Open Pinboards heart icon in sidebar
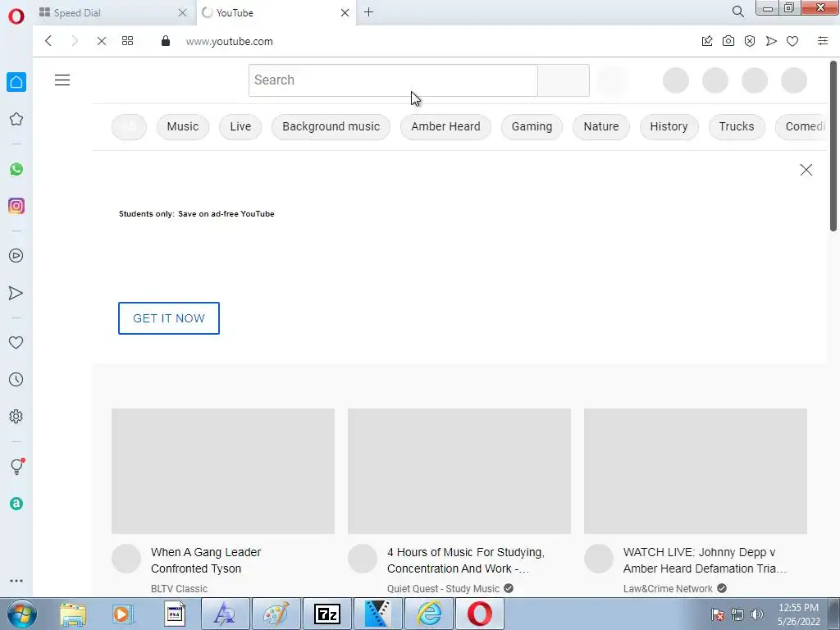The width and height of the screenshot is (840, 630). tap(16, 342)
